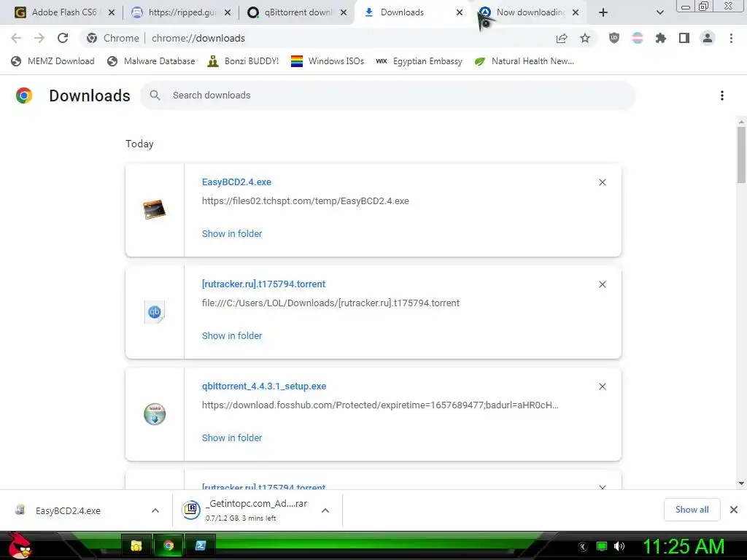Image resolution: width=747 pixels, height=560 pixels.
Task: Open the qbittorrent_4.4.3.1_setup.exe link
Action: (264, 386)
